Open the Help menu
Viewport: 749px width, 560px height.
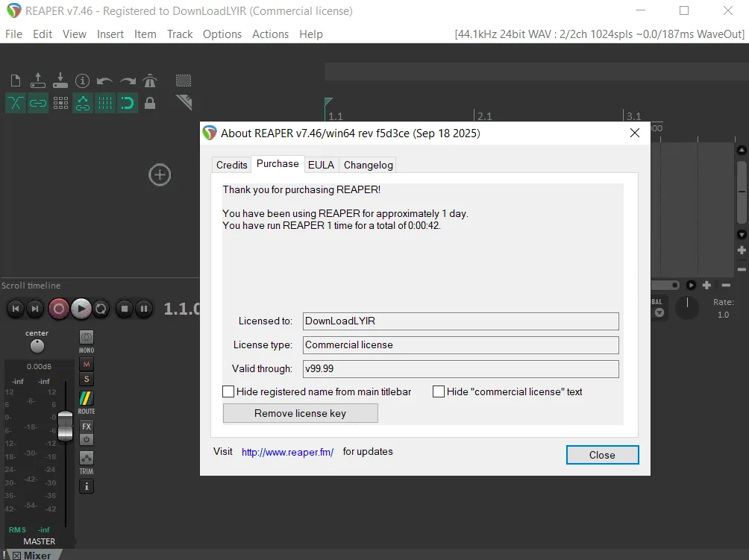click(x=311, y=34)
